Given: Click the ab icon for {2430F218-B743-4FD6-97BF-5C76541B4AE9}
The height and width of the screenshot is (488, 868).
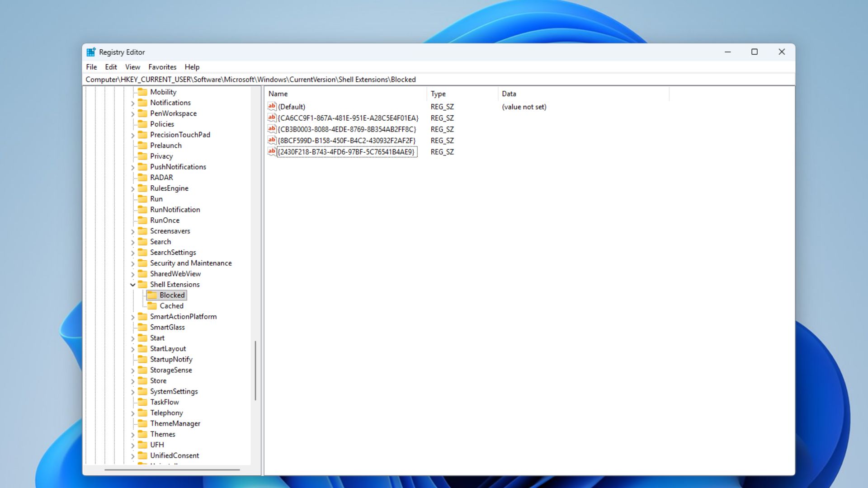Looking at the screenshot, I should pos(272,152).
